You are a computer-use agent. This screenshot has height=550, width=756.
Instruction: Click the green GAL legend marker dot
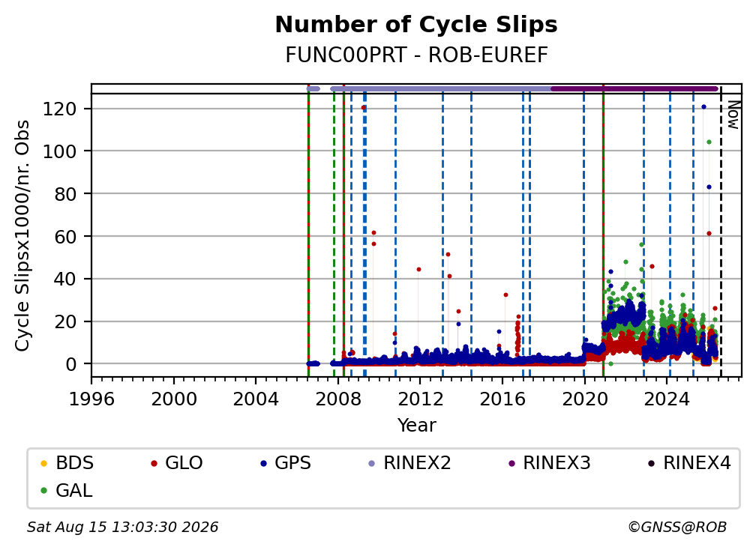tap(43, 491)
